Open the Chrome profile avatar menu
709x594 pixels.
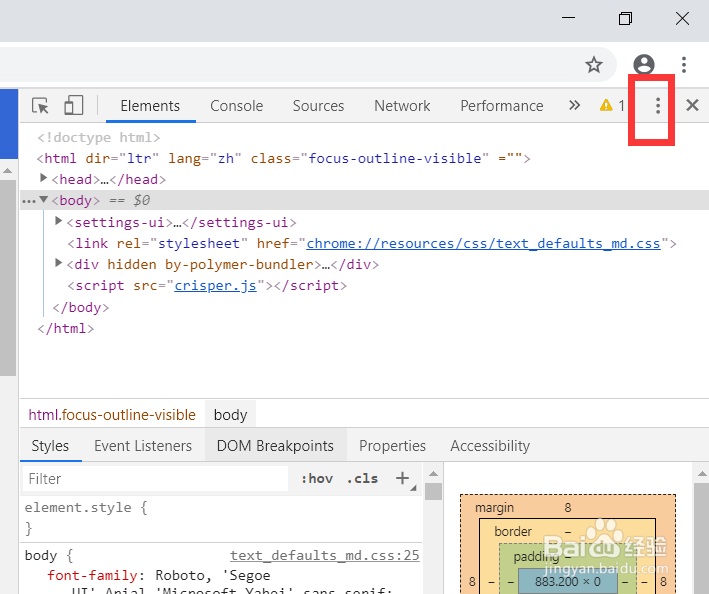click(x=644, y=64)
